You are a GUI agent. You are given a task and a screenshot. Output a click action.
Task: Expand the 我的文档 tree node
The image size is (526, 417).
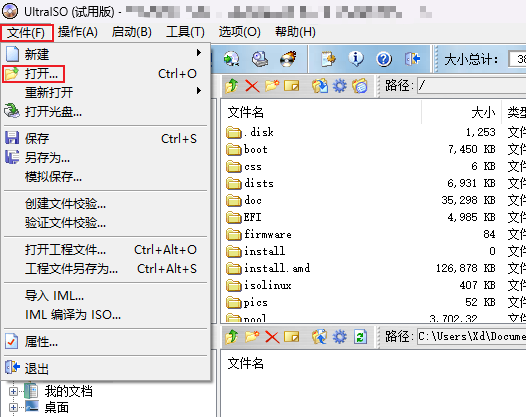click(x=13, y=391)
